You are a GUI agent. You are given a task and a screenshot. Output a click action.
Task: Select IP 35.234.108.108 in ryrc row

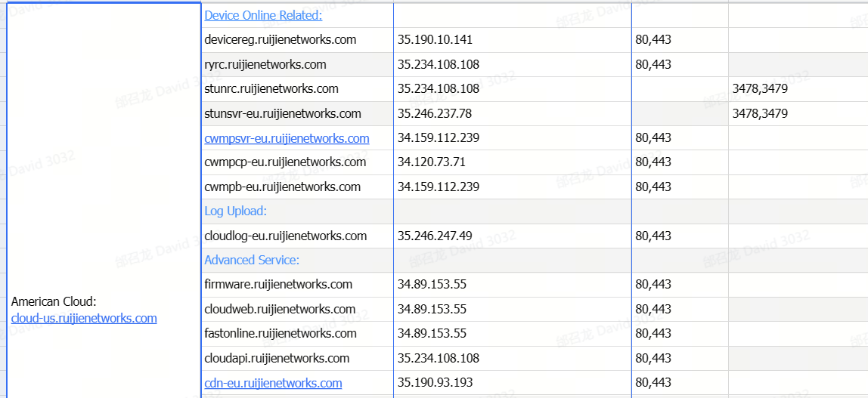(x=439, y=65)
